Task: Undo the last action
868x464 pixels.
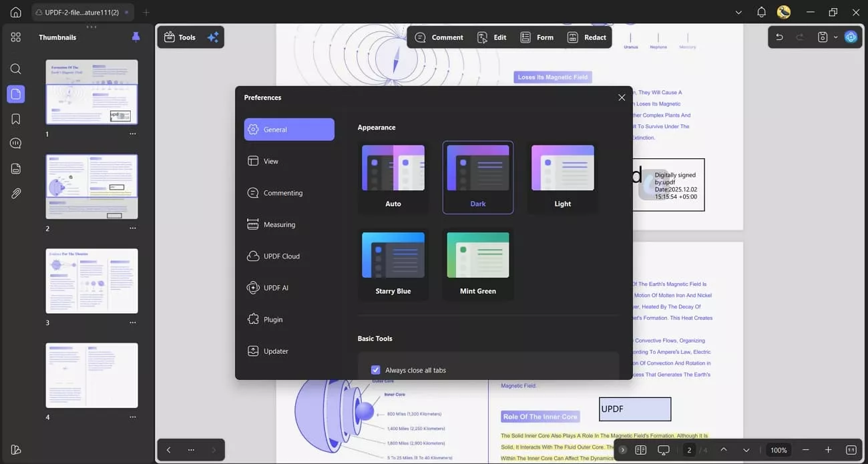Action: click(x=779, y=37)
